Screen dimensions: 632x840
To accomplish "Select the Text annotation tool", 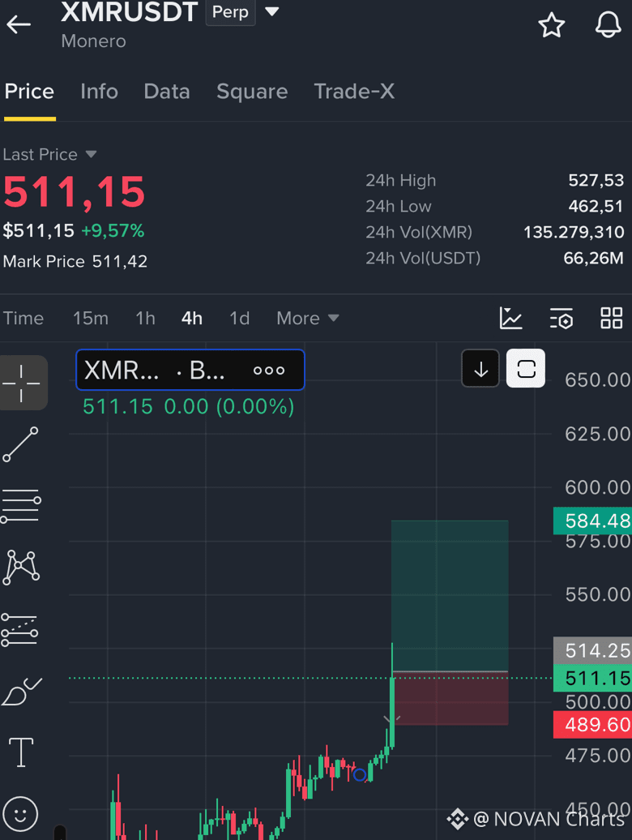I will pyautogui.click(x=21, y=752).
